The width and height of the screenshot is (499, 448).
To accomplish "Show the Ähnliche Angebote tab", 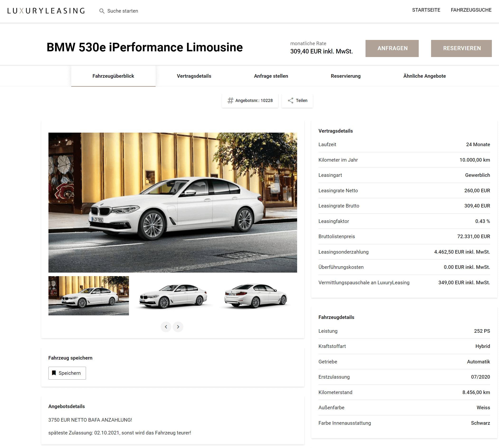I will point(424,76).
